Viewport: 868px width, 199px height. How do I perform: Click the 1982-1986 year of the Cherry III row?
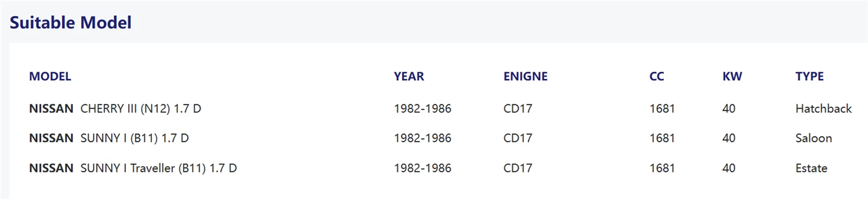(x=423, y=108)
